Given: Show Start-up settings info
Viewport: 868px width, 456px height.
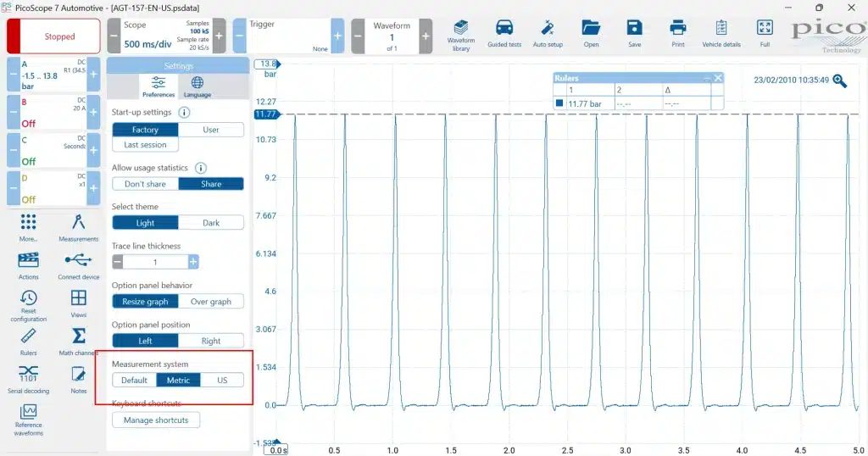Looking at the screenshot, I should click(184, 113).
